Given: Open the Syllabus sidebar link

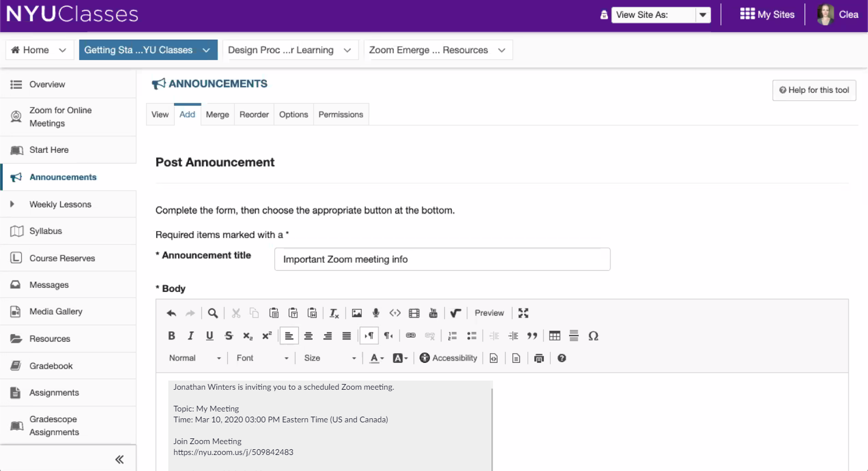Looking at the screenshot, I should point(68,231).
